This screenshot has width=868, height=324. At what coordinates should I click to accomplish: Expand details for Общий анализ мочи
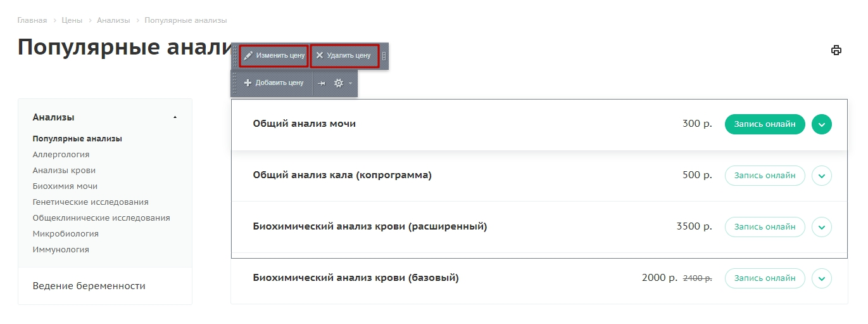tap(821, 124)
